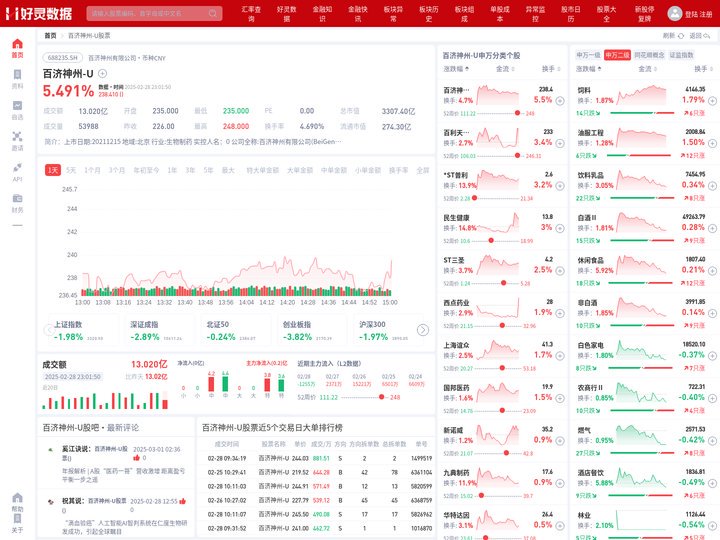Viewport: 720px width, 540px height.
Task: Click the search magnifier icon
Action: pos(213,13)
